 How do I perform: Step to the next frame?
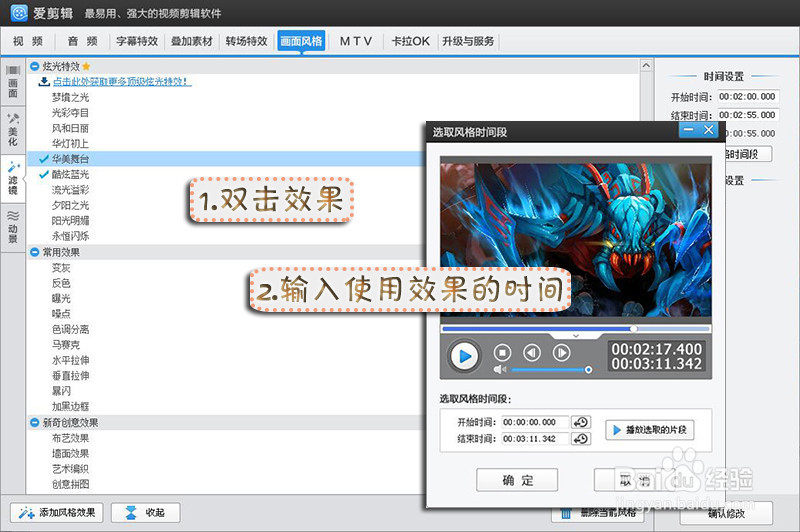[561, 352]
